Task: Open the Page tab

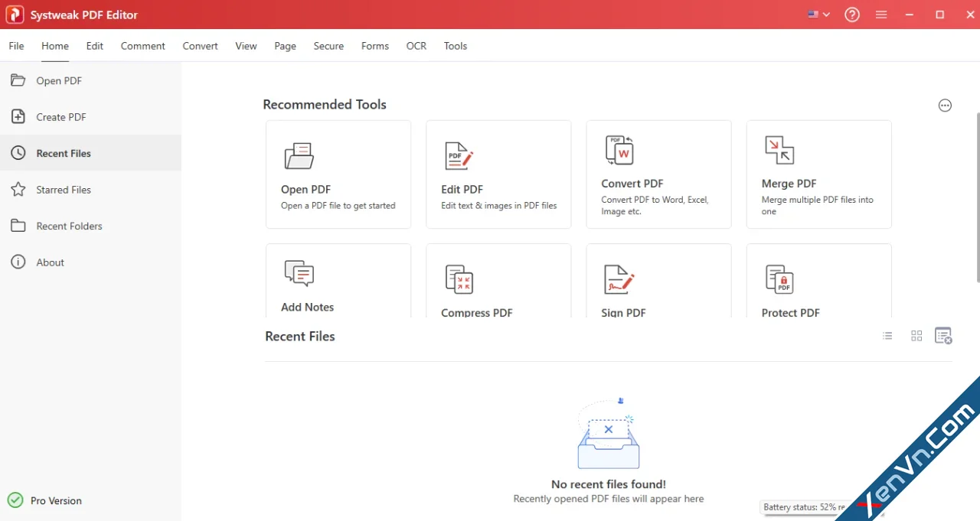Action: coord(285,46)
